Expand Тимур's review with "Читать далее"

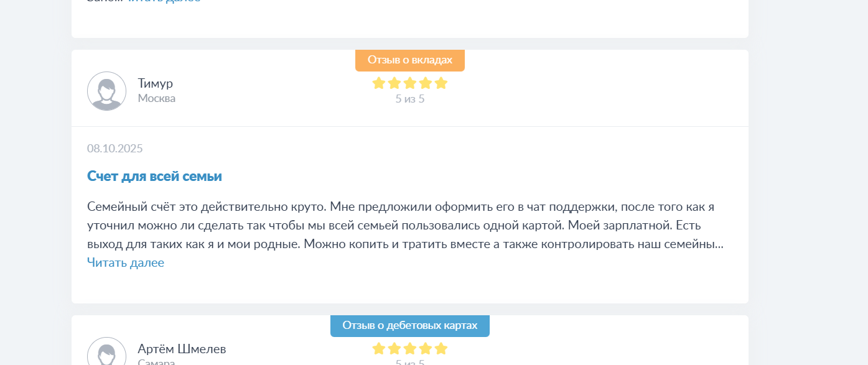coord(126,263)
